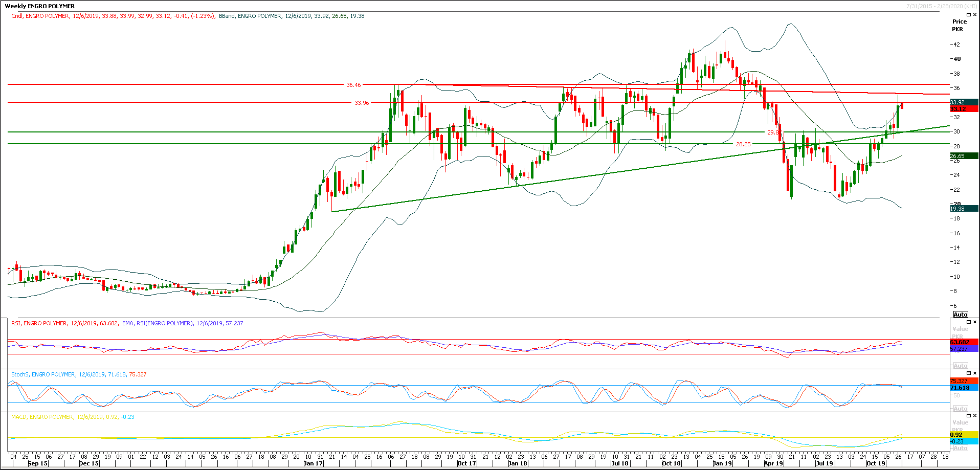Click the Jan 18 date marker

click(518, 463)
